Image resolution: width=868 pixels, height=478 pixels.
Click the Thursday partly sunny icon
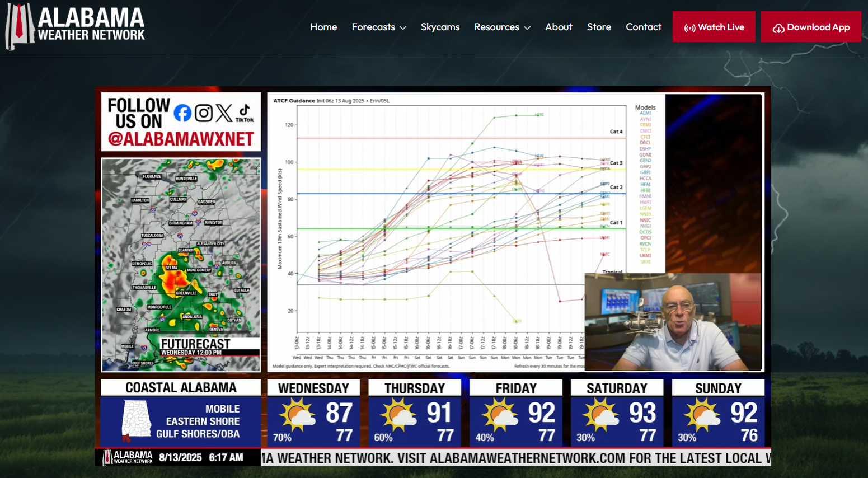398,415
